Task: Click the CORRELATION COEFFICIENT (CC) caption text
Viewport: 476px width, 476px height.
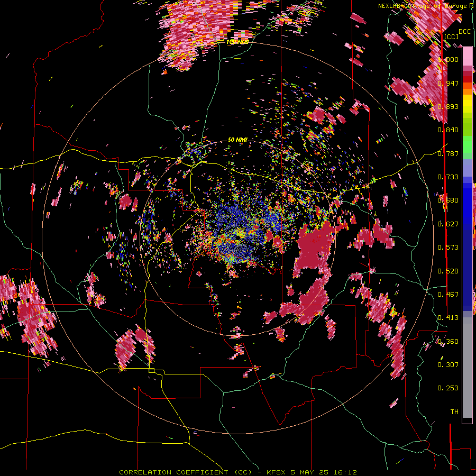Action: coord(185,472)
